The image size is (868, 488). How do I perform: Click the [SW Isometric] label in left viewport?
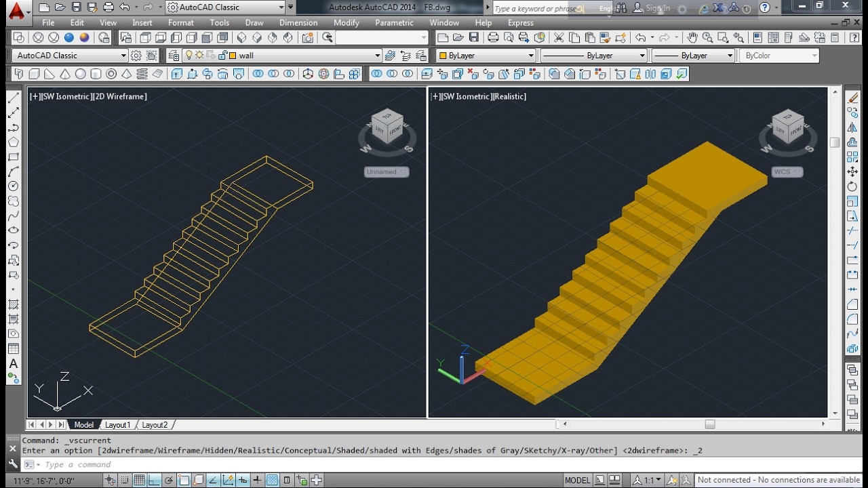tap(66, 96)
